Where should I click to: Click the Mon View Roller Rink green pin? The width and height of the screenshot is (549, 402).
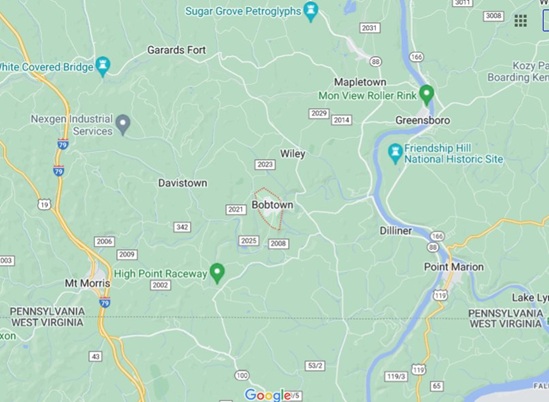coord(426,95)
